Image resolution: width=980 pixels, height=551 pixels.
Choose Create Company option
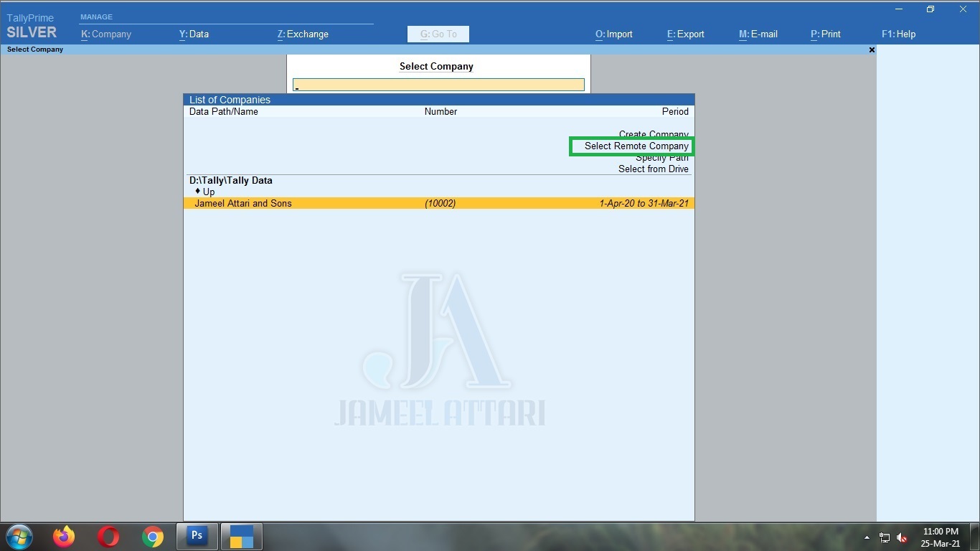click(654, 134)
